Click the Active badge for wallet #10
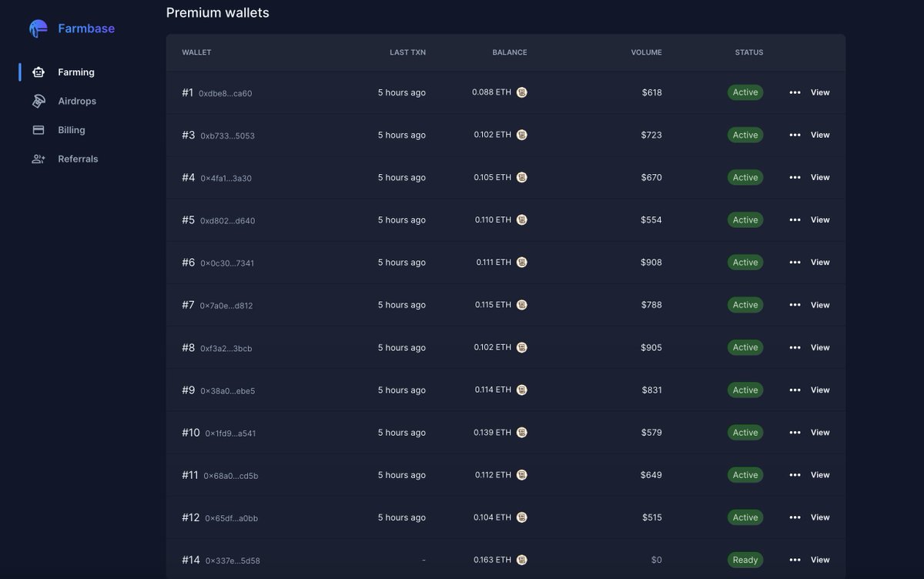Screen dimensions: 924x579 click(745, 433)
